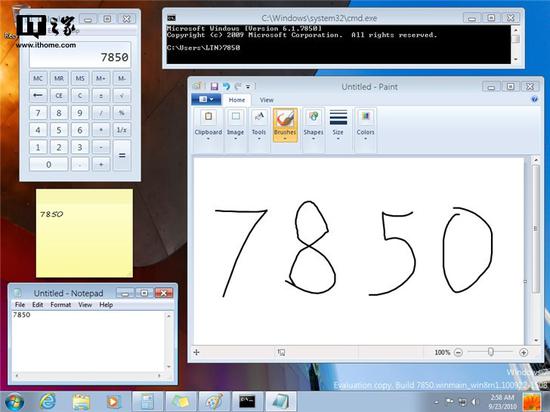Expand the Colors dropdown in Paint
550x412 pixels.
[x=365, y=125]
